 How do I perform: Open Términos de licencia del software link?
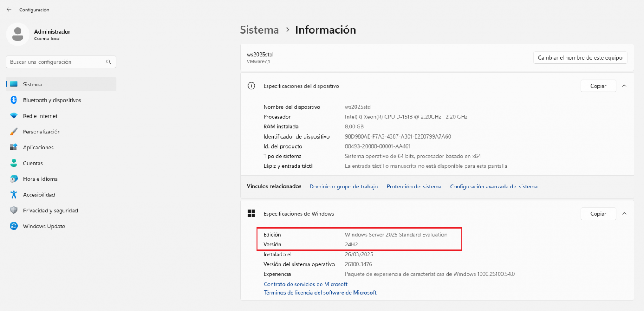(x=320, y=293)
